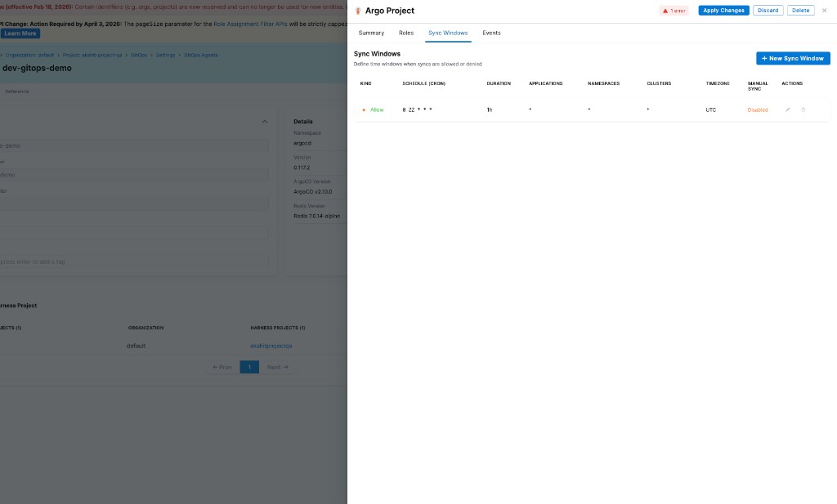Click page 1 in background pagination

coord(249,368)
